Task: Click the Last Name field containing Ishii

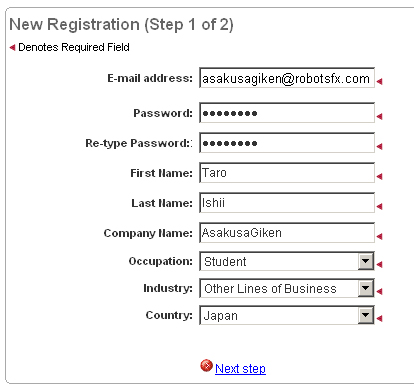Action: pos(287,203)
